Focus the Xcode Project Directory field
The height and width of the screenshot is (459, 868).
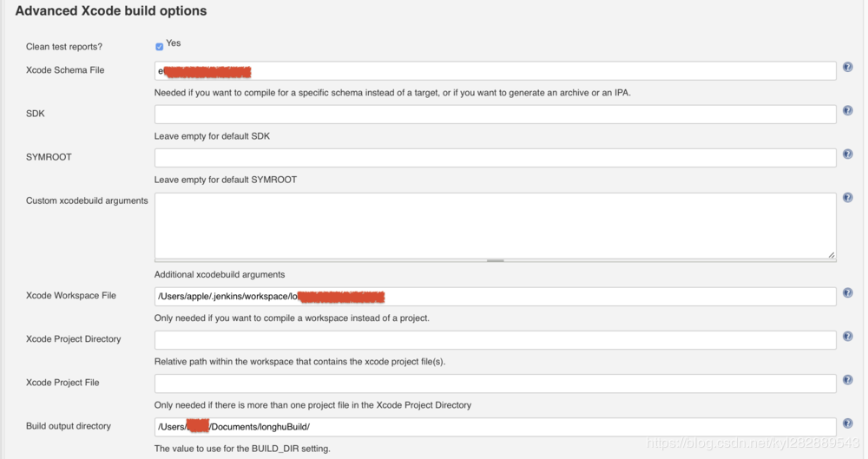[496, 340]
